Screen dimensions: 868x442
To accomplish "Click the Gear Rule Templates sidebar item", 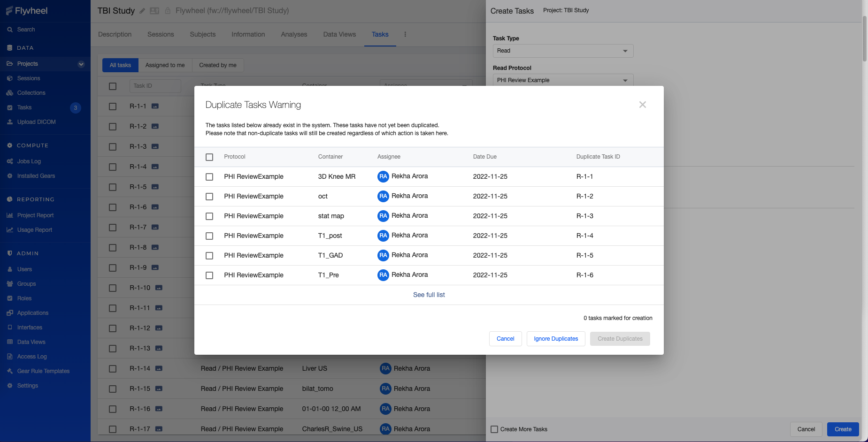I will (43, 371).
